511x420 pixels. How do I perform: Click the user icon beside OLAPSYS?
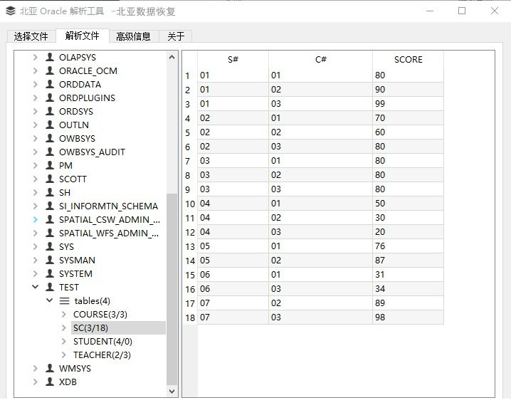coord(50,57)
